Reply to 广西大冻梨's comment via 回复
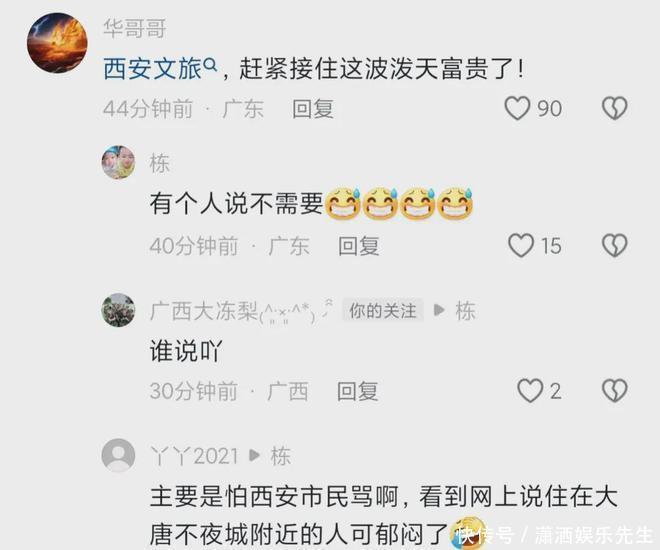Image resolution: width=660 pixels, height=550 pixels. pos(357,391)
